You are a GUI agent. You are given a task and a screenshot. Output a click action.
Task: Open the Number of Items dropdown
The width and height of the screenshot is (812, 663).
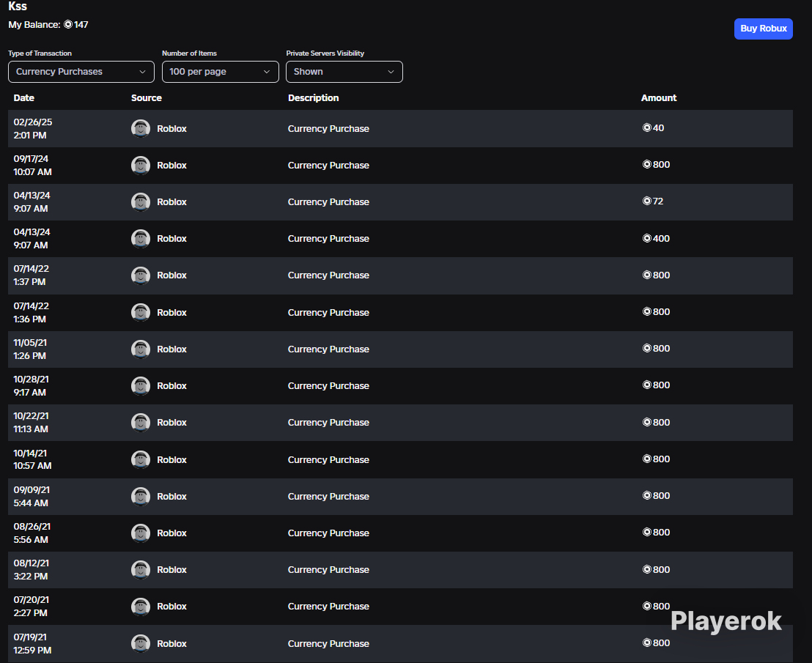click(220, 72)
